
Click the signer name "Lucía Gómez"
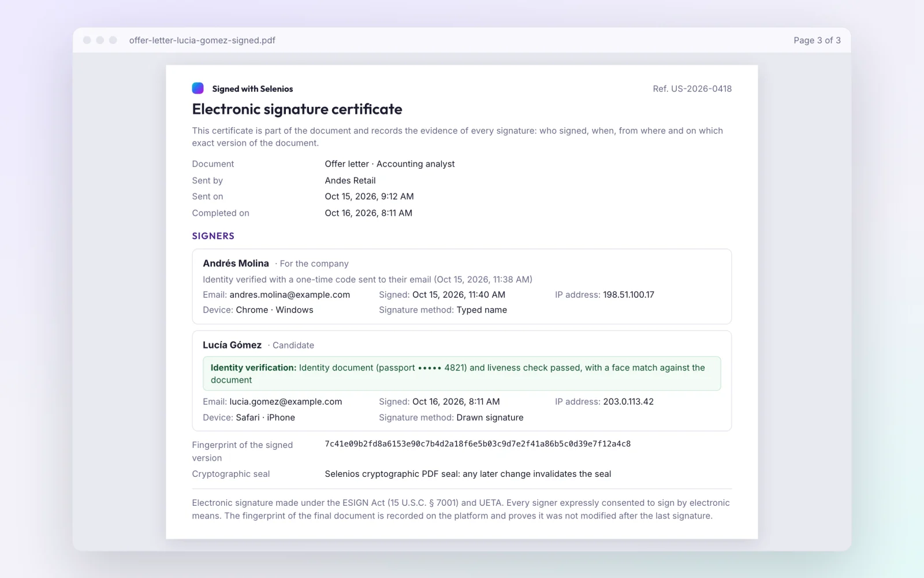coord(232,345)
